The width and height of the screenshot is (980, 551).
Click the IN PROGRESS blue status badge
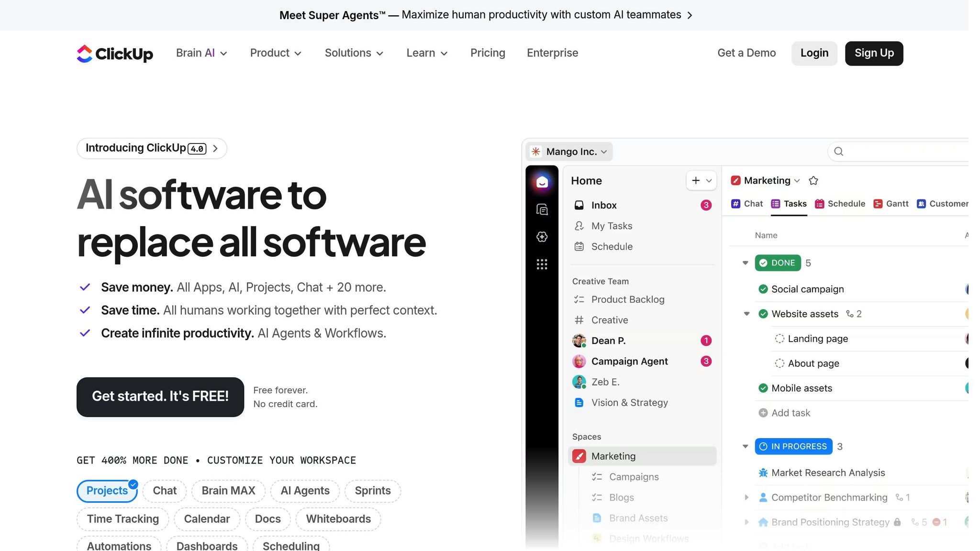click(x=793, y=446)
